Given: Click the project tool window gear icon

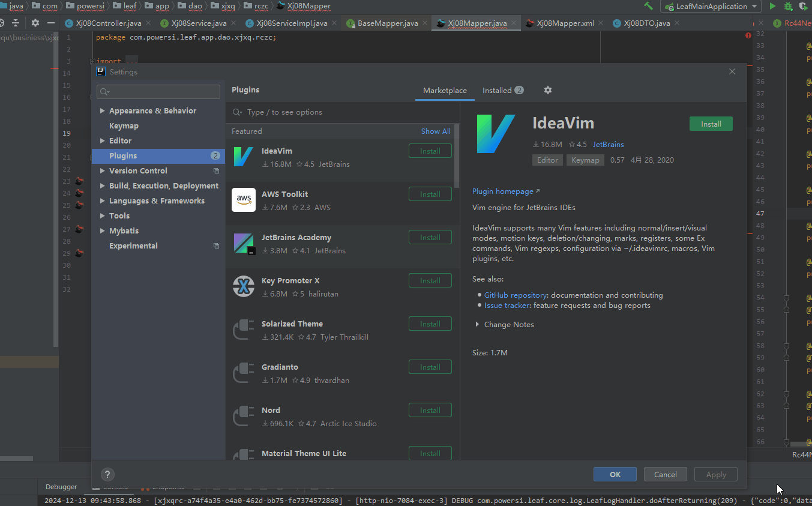Looking at the screenshot, I should click(35, 23).
